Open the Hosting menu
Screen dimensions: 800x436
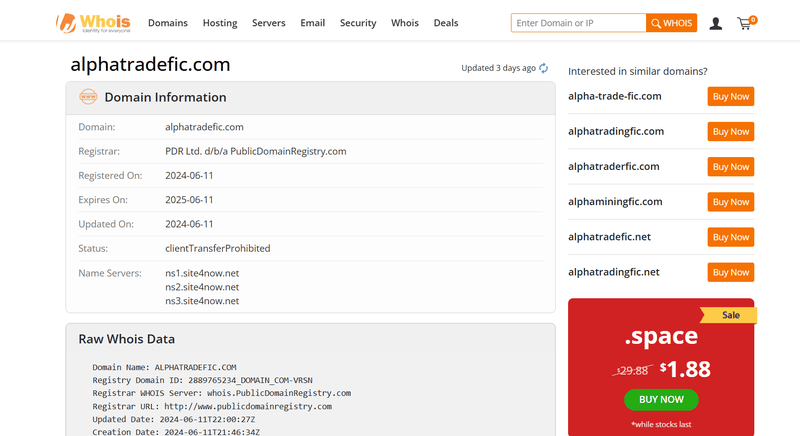coord(220,23)
